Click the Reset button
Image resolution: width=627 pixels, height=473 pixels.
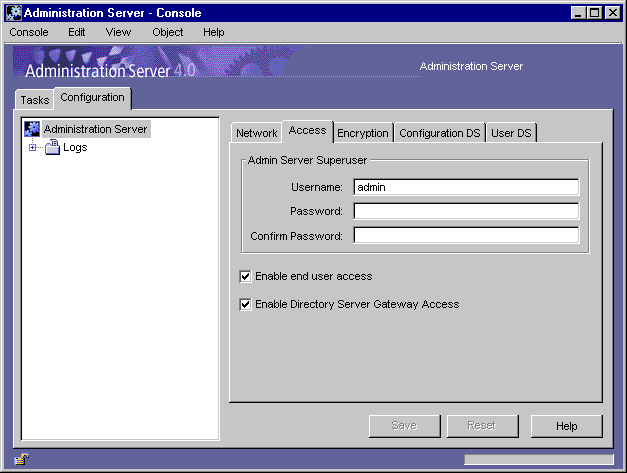click(x=482, y=426)
